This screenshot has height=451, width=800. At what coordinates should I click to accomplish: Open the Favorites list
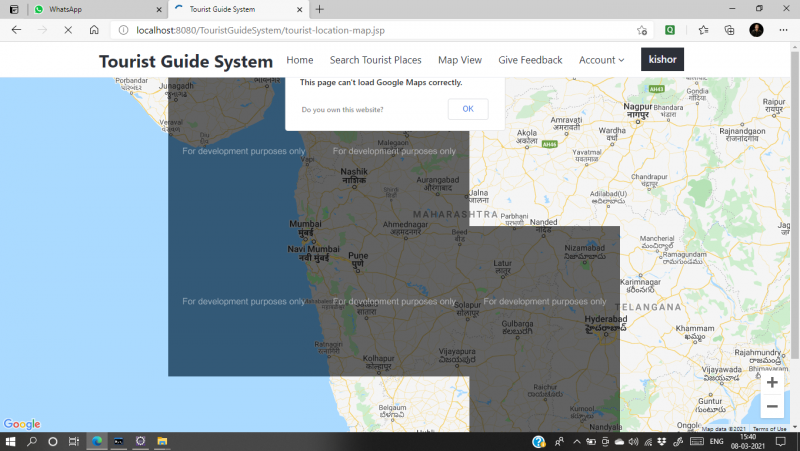click(x=704, y=30)
